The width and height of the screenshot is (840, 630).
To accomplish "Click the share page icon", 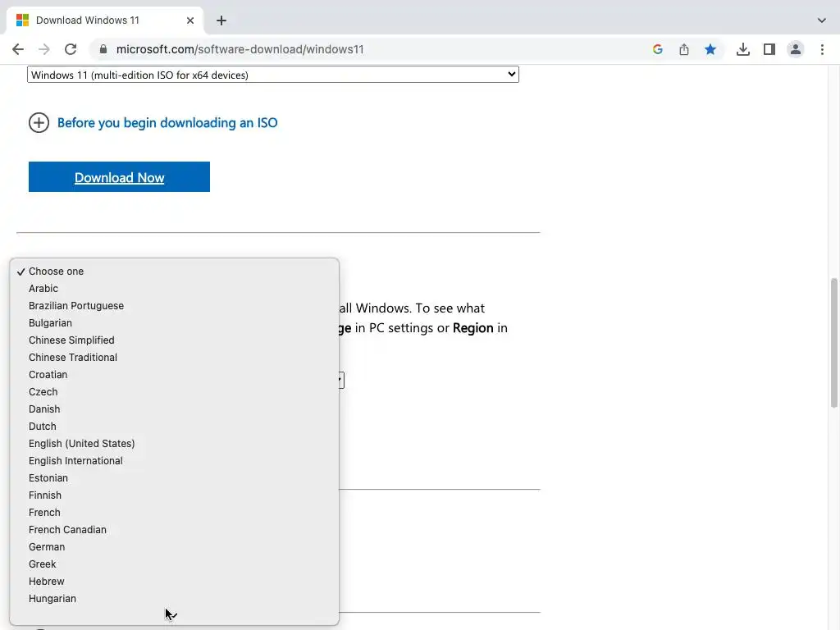I will coord(684,49).
